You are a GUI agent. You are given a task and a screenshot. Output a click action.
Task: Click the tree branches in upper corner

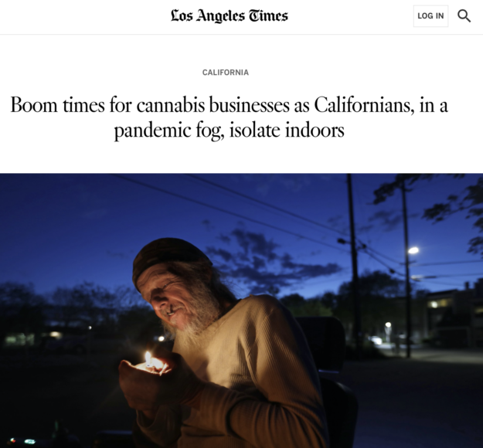[x=447, y=209]
